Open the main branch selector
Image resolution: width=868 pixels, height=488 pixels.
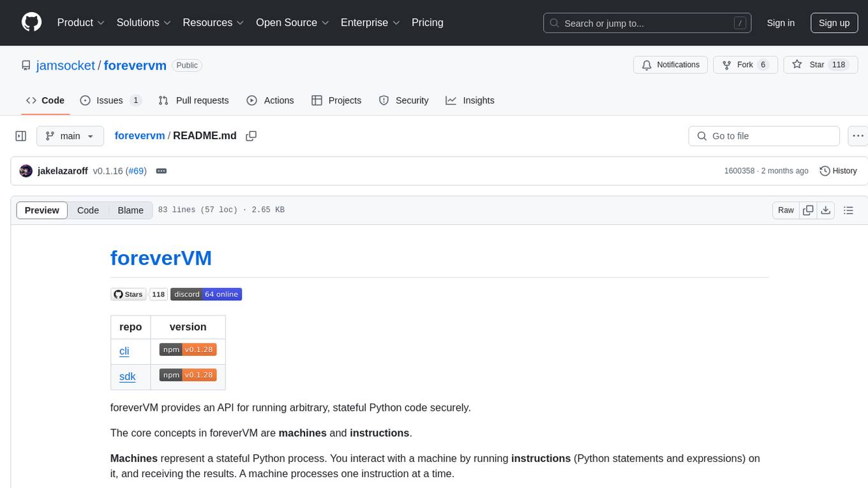[x=70, y=136]
